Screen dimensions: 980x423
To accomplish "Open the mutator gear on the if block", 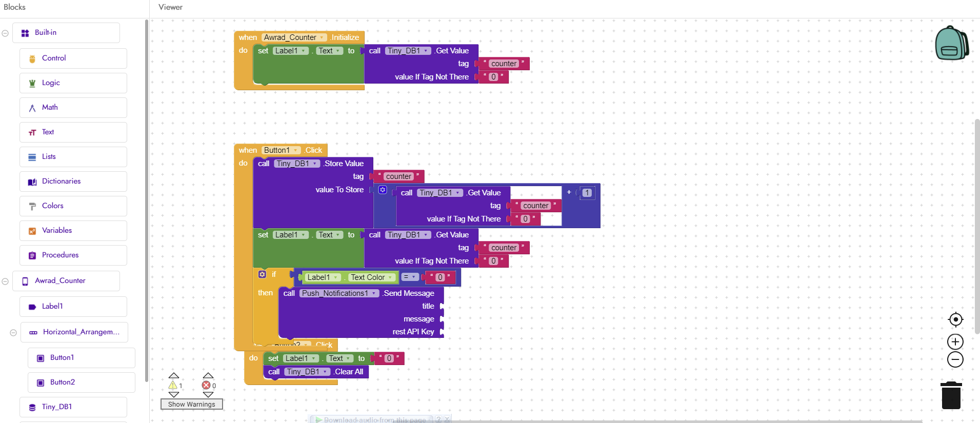I will [262, 274].
